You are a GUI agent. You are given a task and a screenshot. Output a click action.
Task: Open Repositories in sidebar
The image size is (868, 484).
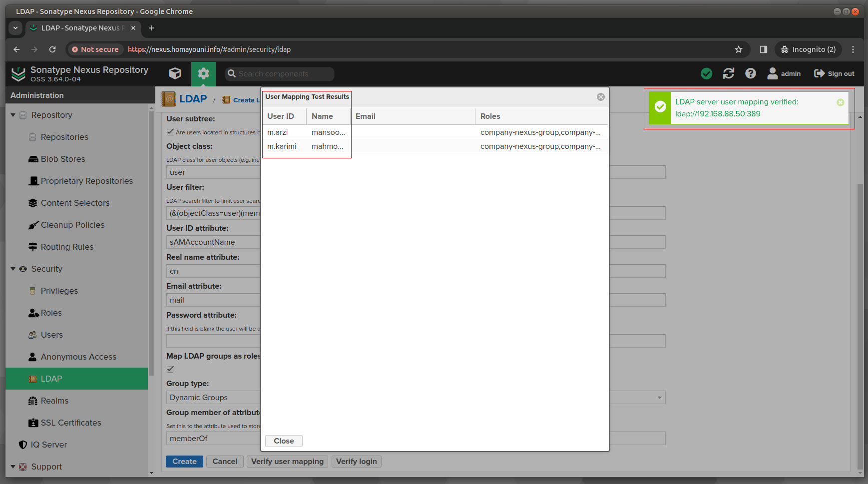tap(64, 137)
